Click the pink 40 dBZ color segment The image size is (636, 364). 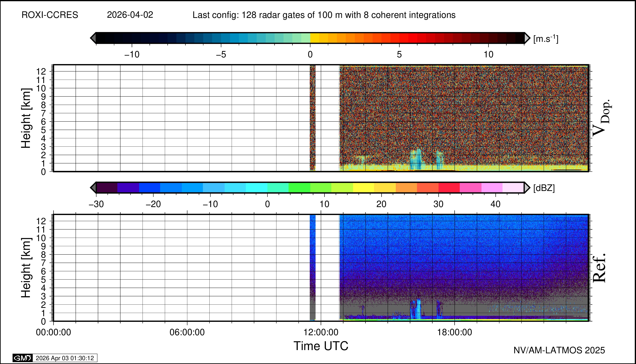[492, 188]
